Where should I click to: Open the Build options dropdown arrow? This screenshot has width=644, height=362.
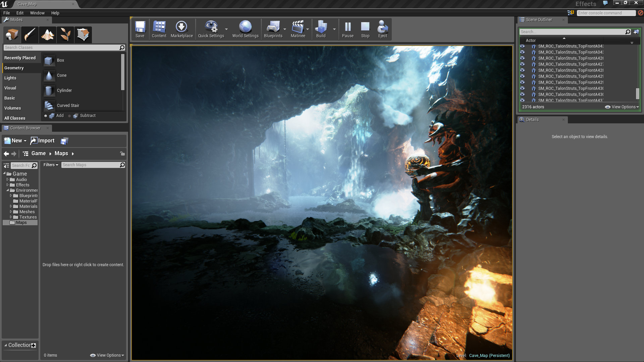(x=334, y=29)
